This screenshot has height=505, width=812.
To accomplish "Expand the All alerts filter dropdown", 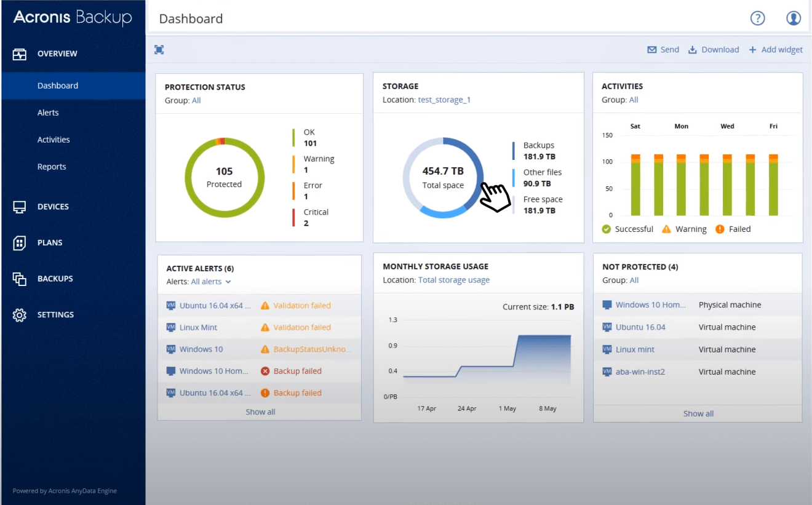I will tap(209, 281).
